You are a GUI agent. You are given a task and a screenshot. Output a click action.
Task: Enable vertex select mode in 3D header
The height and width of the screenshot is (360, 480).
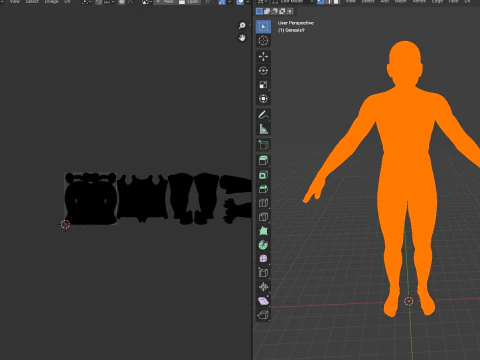tap(320, 2)
